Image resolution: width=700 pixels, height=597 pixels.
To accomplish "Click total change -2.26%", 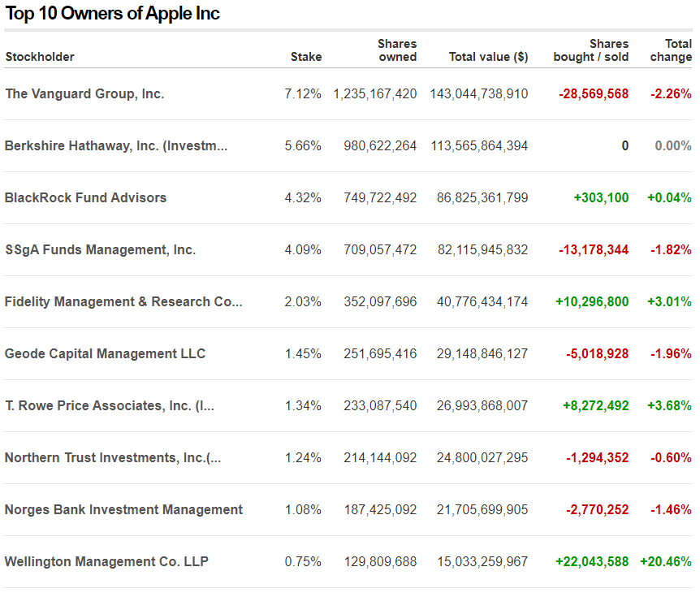I will pyautogui.click(x=671, y=93).
